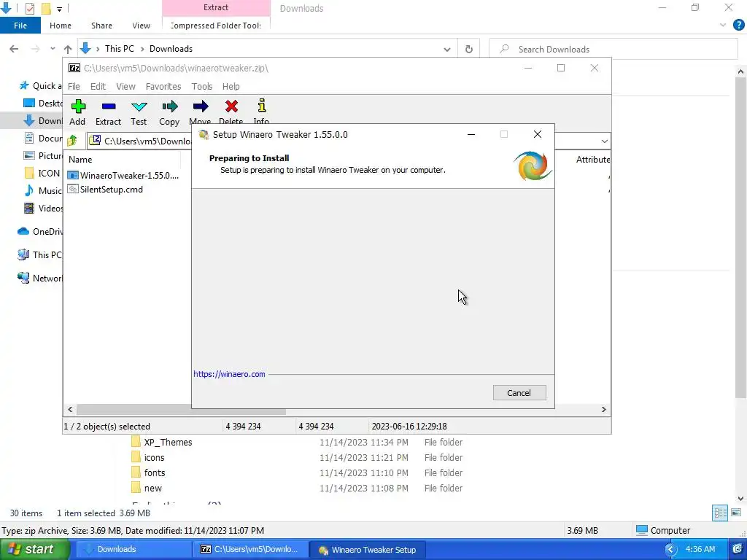Viewport: 747px width, 560px height.
Task: Go up one folder level in 7-Zip
Action: (x=72, y=141)
